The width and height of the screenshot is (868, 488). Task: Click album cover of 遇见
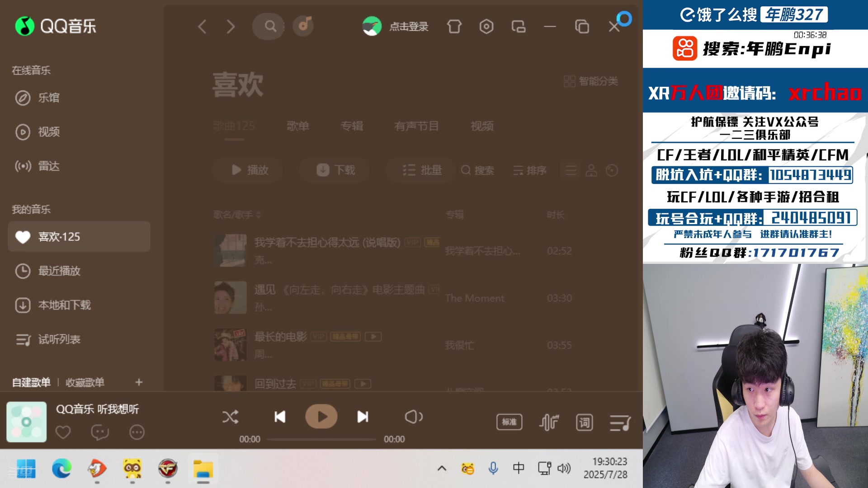point(230,298)
